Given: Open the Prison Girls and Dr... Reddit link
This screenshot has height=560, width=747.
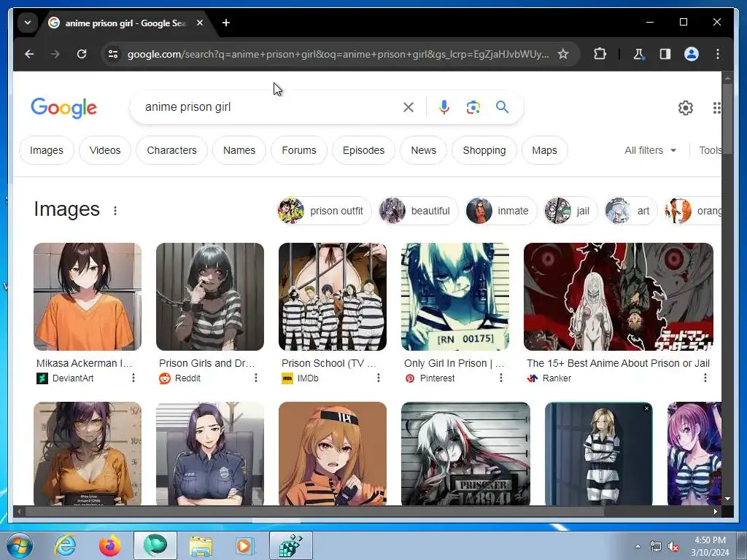Looking at the screenshot, I should pyautogui.click(x=207, y=363).
